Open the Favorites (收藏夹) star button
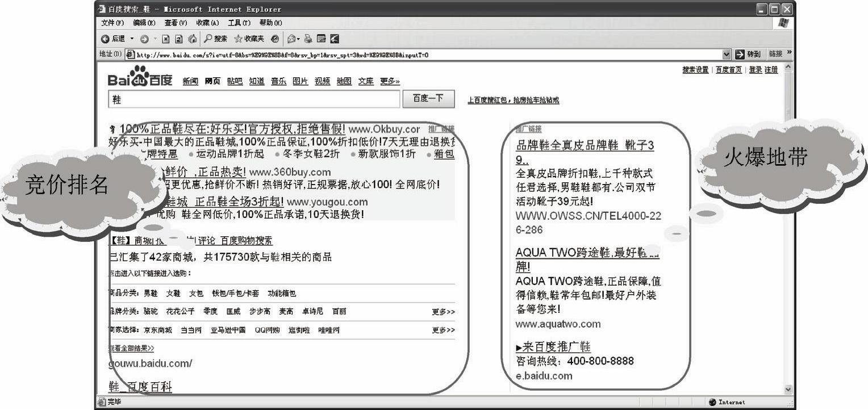Screen dimensions: 868x410 pyautogui.click(x=249, y=39)
